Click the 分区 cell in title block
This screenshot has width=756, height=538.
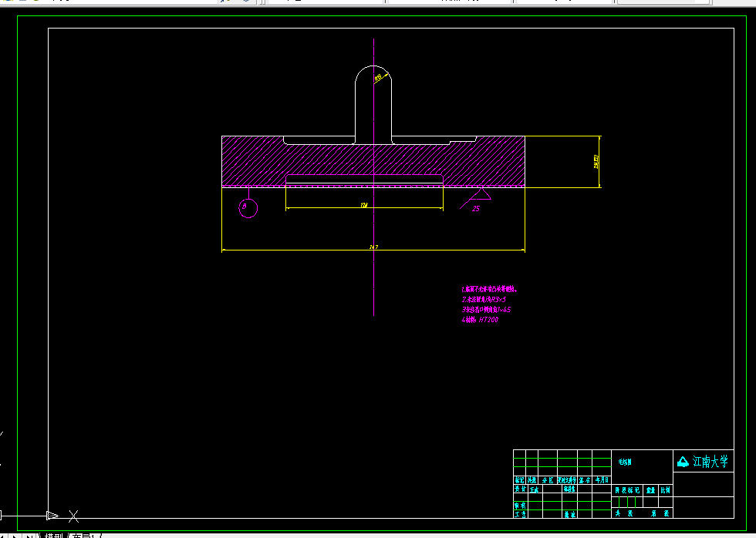pos(548,480)
